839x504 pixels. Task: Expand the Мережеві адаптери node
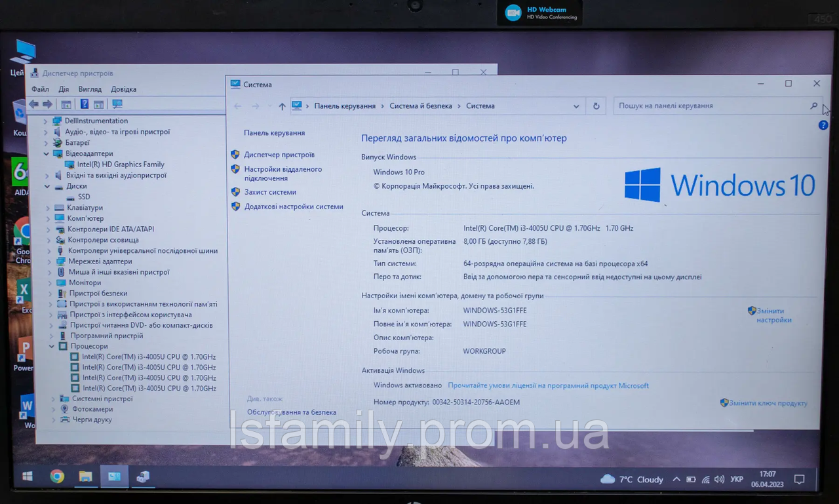coord(49,262)
